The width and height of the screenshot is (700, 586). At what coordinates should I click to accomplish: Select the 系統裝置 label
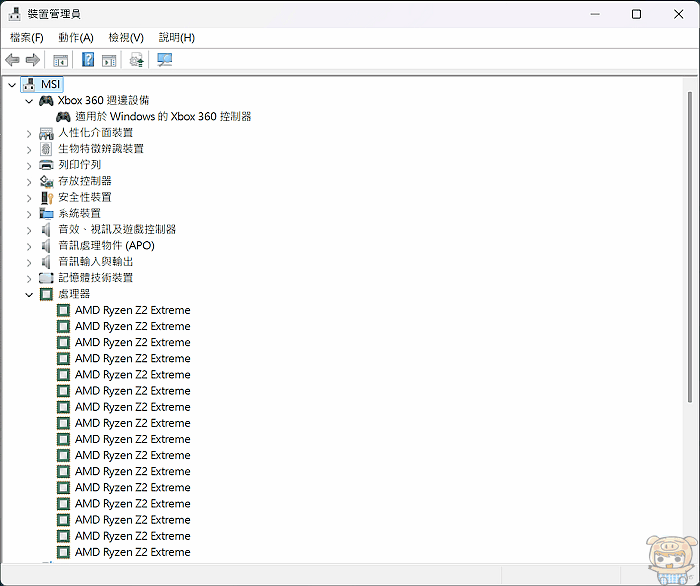pos(79,213)
